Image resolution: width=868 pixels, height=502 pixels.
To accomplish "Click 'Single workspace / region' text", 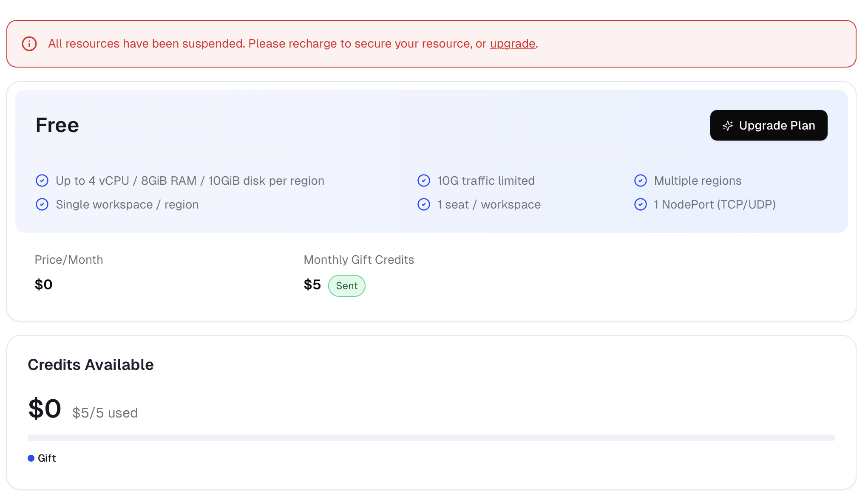I will 127,204.
